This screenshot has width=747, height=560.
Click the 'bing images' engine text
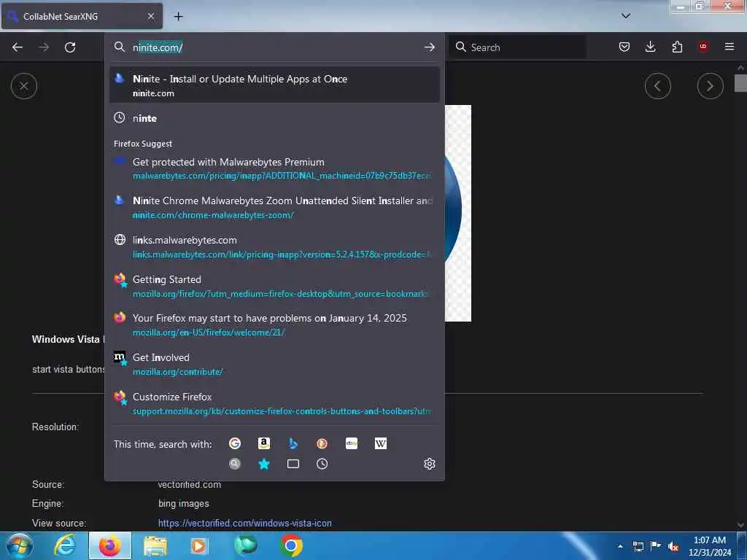[x=183, y=503]
